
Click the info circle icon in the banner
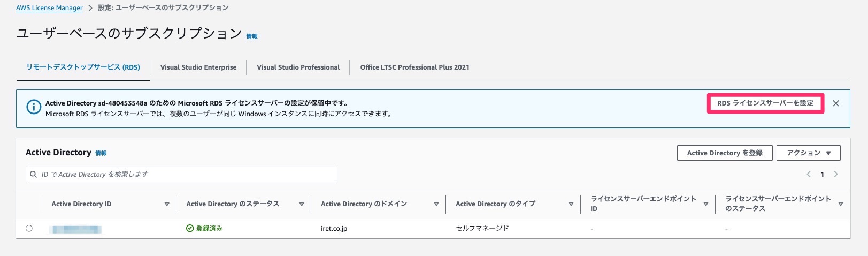(34, 107)
